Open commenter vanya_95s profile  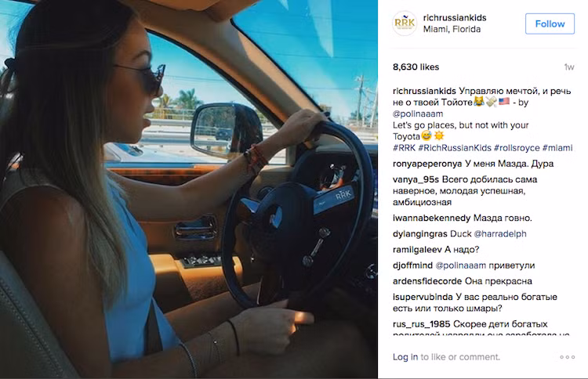416,179
